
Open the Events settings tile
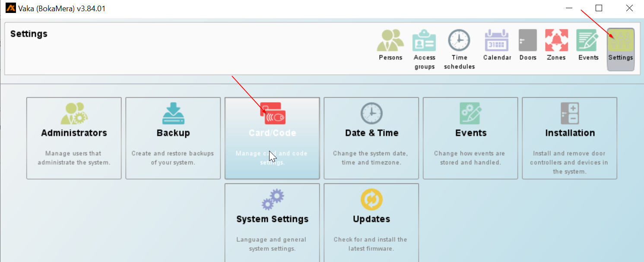click(x=470, y=138)
